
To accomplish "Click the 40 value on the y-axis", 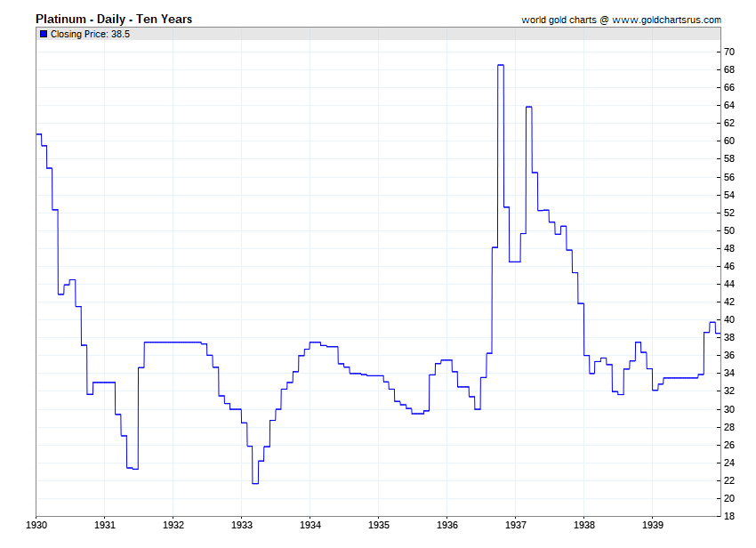I will 728,319.
